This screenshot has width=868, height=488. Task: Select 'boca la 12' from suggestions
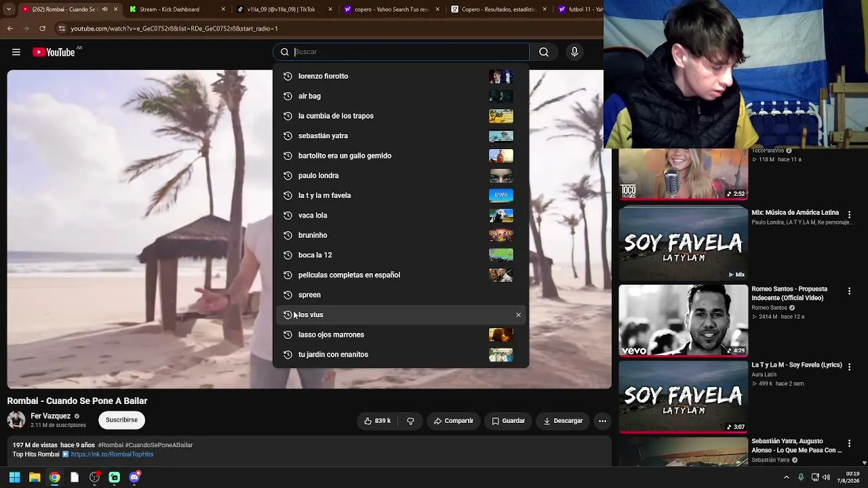(401, 256)
